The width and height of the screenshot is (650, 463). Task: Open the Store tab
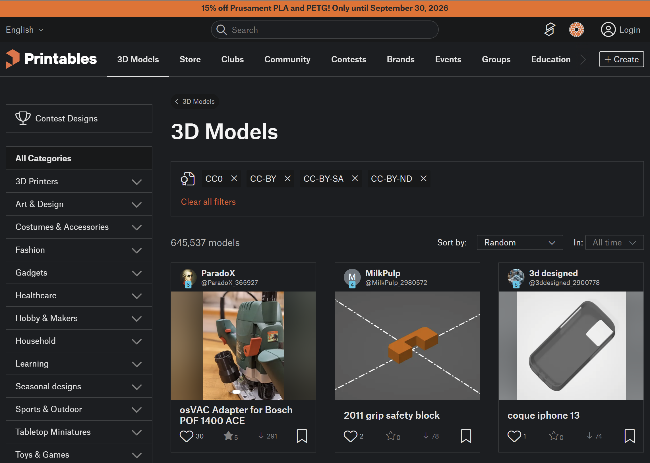190,59
